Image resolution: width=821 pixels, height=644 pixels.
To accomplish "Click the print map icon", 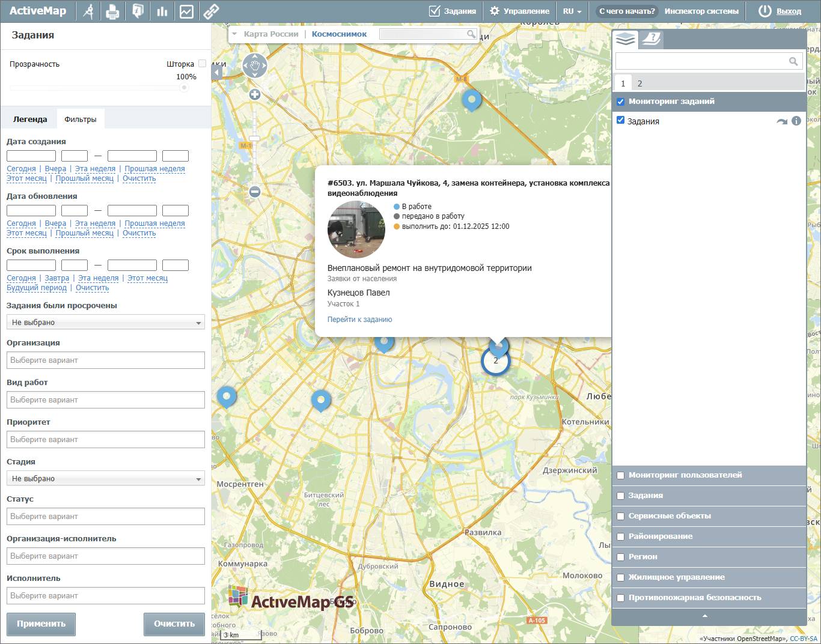I will (112, 11).
